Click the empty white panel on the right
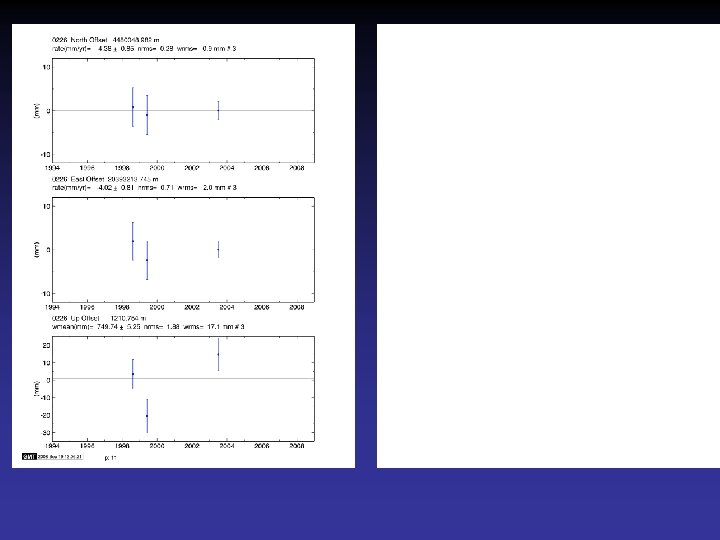 [x=548, y=246]
